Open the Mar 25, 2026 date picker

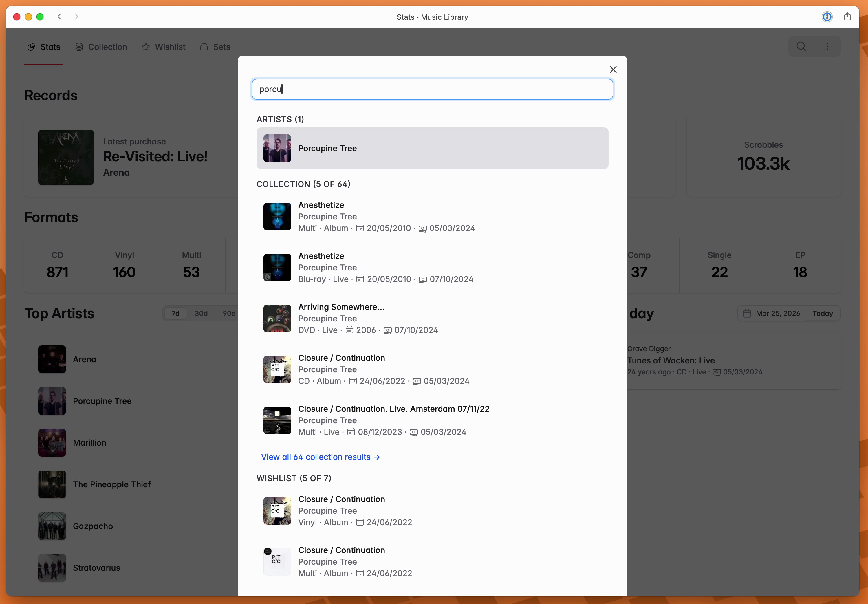click(x=771, y=313)
